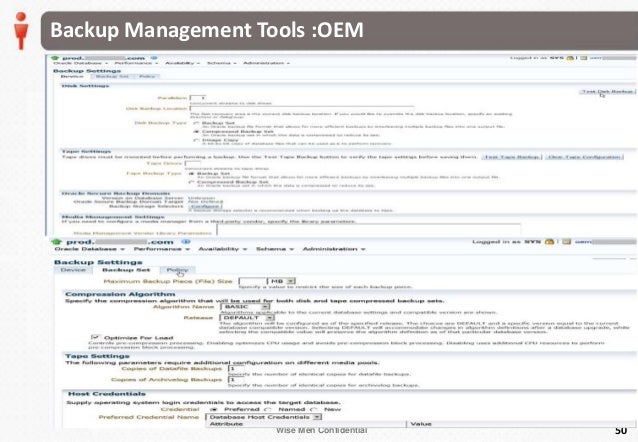Click Copies of Archivelog Backups field
Viewport: 638px width, 442px height.
[x=236, y=380]
